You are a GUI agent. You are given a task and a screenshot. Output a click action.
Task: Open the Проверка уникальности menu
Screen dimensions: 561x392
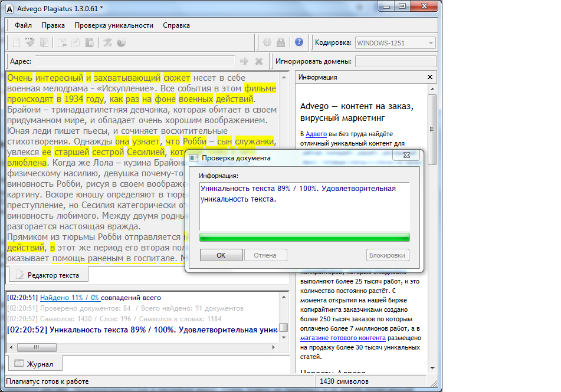click(114, 25)
